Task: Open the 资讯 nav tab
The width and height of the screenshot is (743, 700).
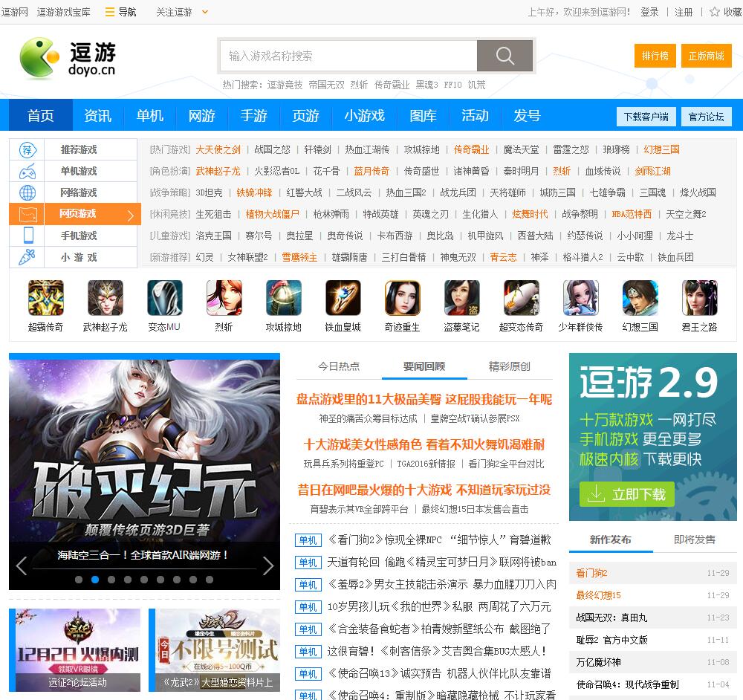Action: point(97,115)
